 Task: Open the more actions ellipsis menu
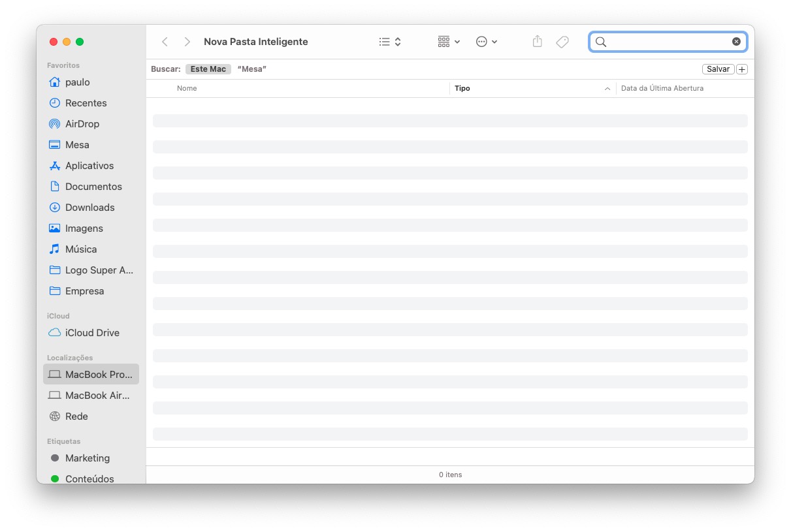487,42
